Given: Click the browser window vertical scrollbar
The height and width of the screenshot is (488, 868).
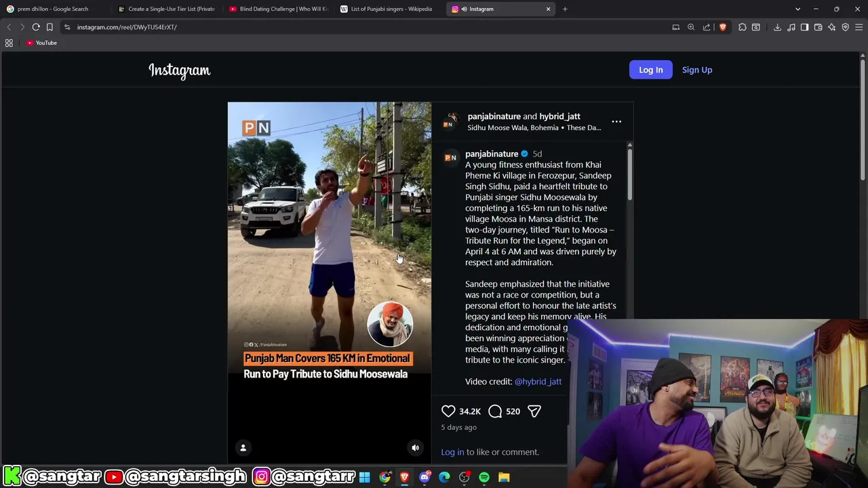Looking at the screenshot, I should 863,119.
